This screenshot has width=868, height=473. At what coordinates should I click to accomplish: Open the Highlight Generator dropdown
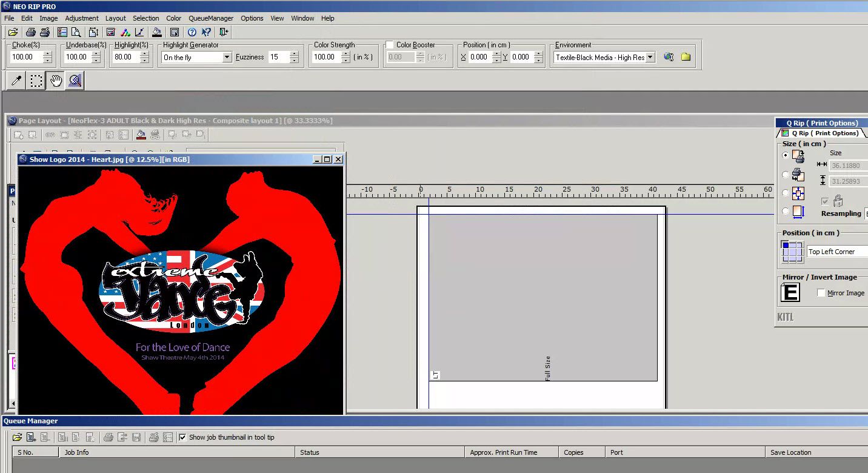pyautogui.click(x=227, y=57)
